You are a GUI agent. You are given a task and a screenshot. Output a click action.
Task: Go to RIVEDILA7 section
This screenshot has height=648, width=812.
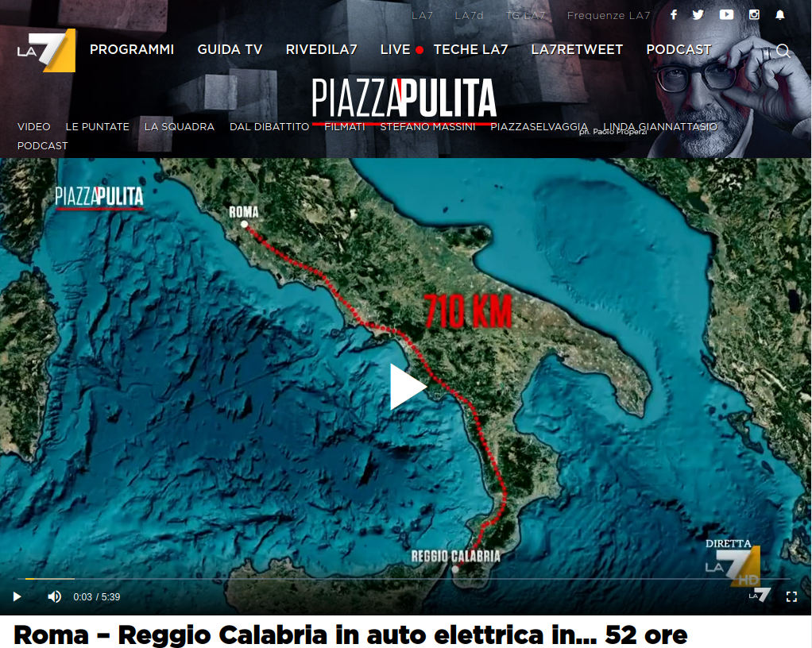point(322,50)
